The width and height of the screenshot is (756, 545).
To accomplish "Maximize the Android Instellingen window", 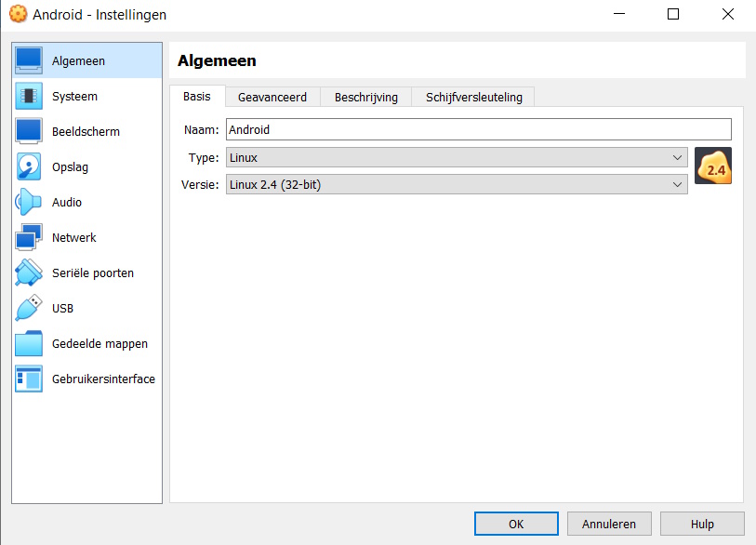I will point(673,14).
